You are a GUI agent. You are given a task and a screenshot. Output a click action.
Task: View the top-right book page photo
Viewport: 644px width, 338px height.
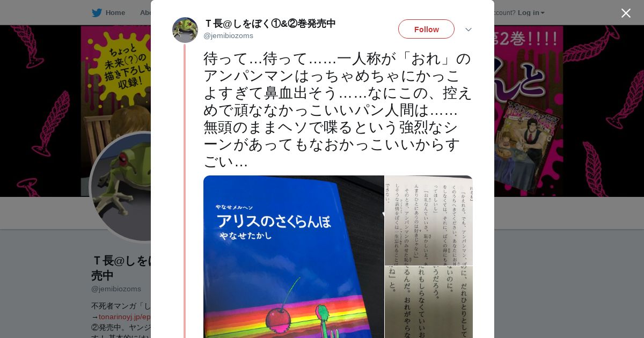click(429, 221)
